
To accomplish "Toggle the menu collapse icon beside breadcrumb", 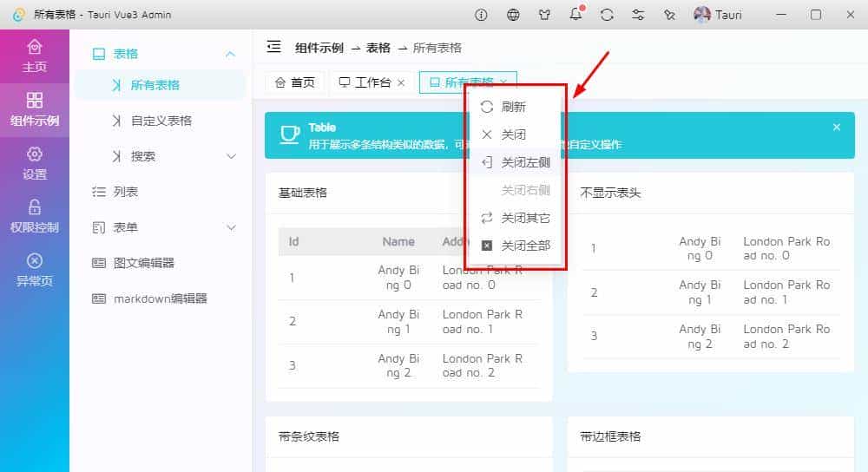I will 274,47.
